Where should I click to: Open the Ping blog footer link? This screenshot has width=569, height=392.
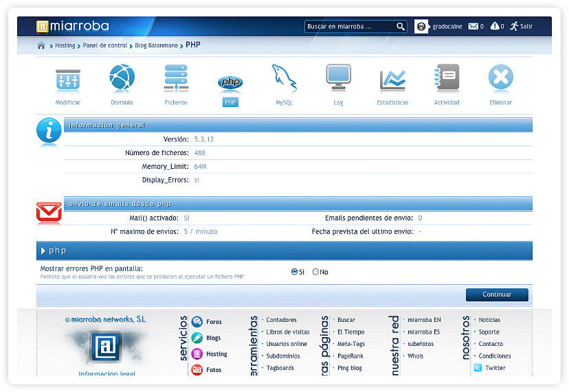click(350, 368)
